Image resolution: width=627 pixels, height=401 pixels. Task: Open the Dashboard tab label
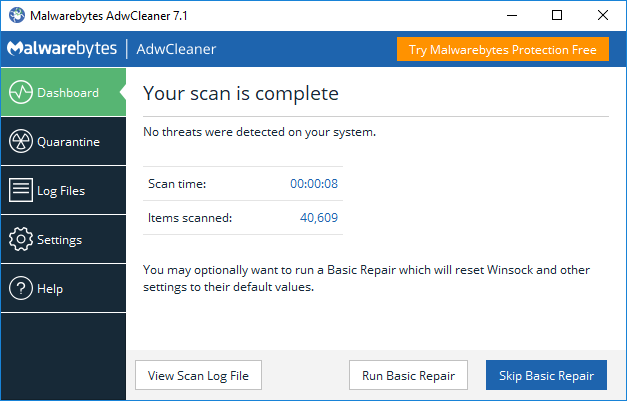pos(68,93)
